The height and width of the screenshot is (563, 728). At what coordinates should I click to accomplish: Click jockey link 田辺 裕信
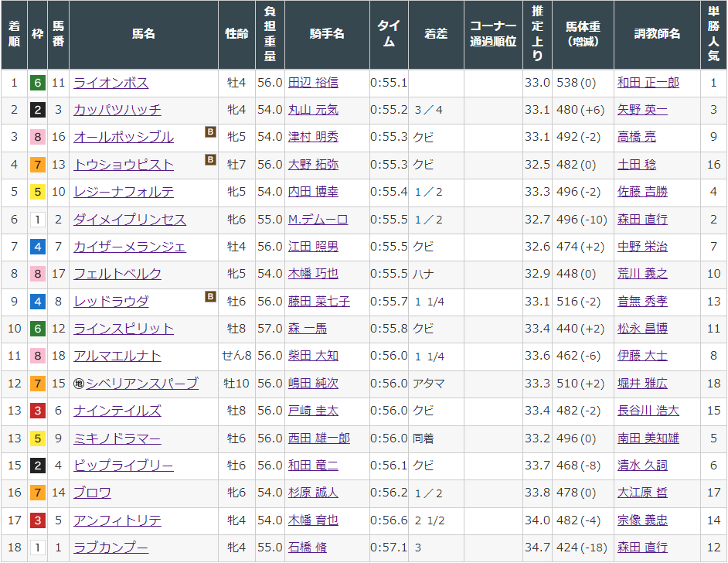tap(313, 83)
